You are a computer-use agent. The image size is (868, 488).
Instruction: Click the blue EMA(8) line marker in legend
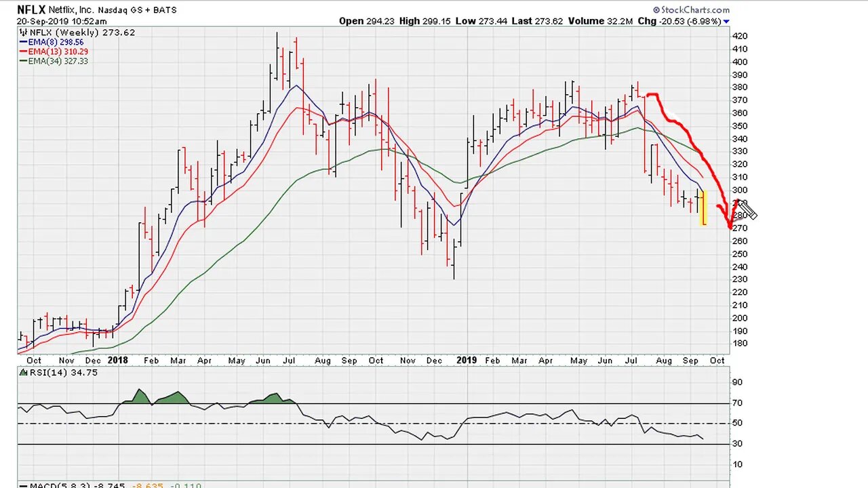[23, 42]
